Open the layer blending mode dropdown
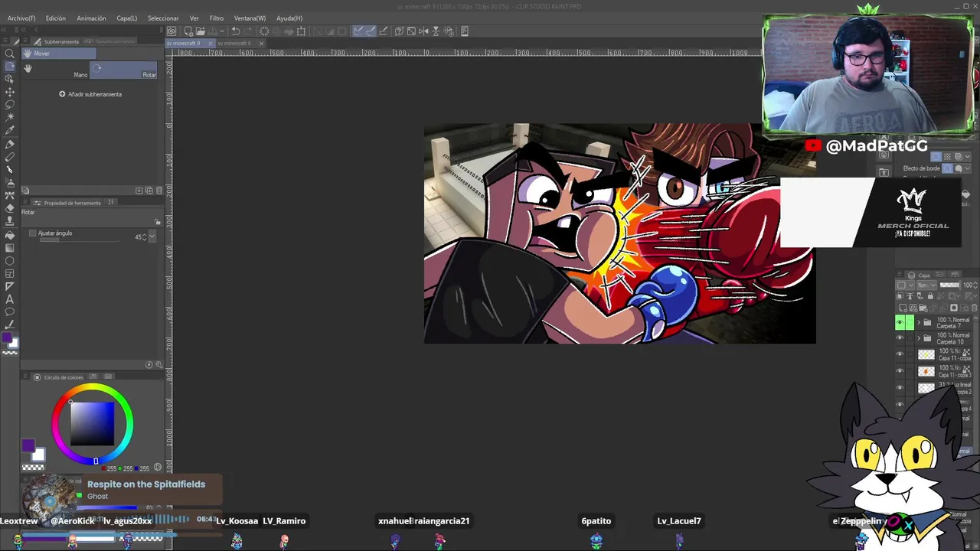 tap(926, 285)
